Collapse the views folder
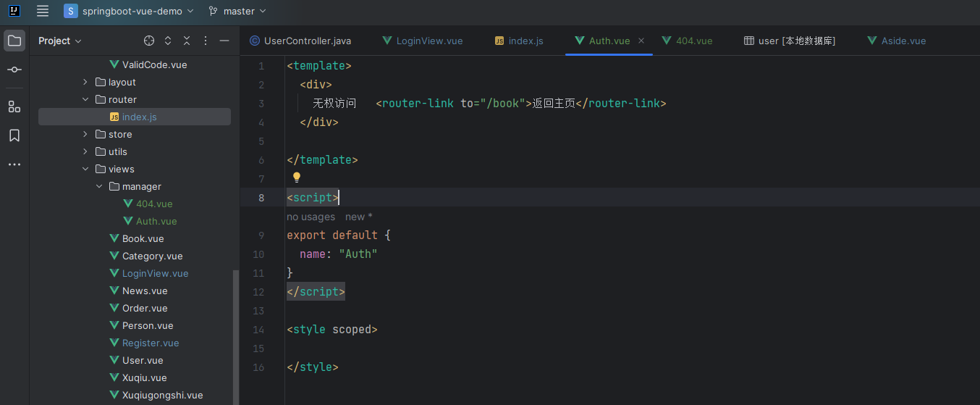 tap(85, 169)
